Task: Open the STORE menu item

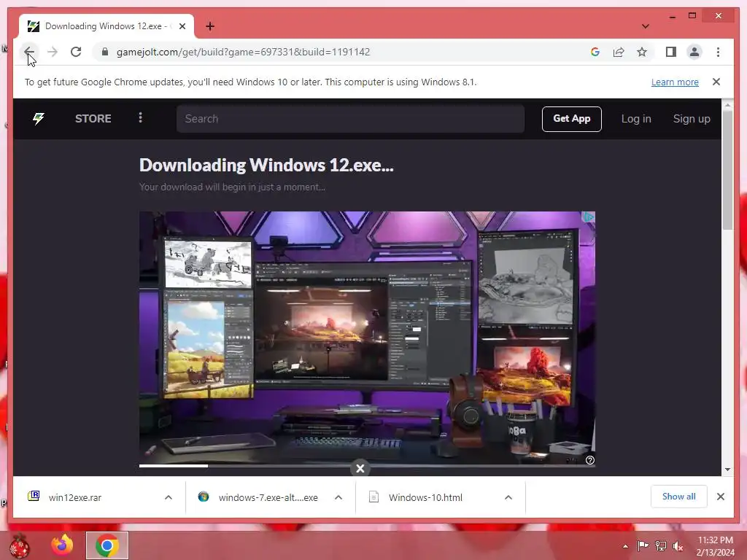Action: [93, 119]
